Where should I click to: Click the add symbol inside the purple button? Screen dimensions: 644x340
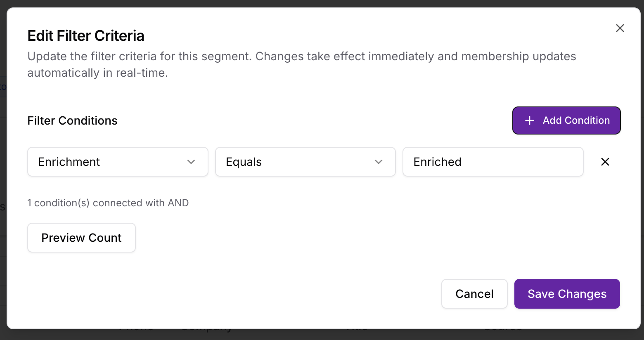coord(530,120)
